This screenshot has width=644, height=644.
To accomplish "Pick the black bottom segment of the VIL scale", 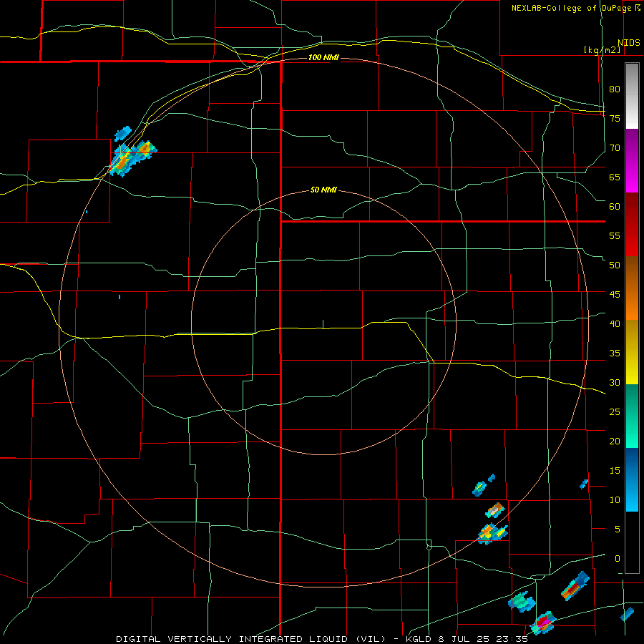I will tap(632, 542).
